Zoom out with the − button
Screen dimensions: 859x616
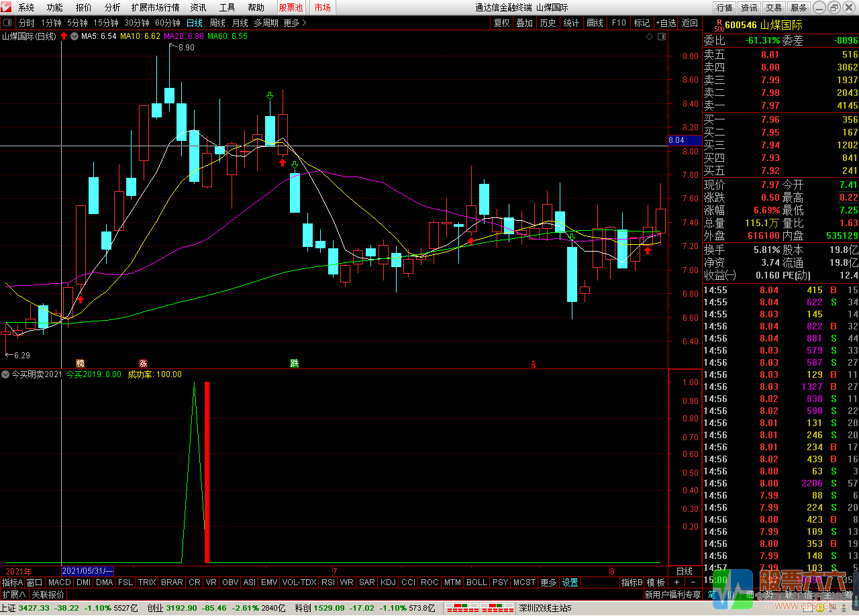tap(693, 582)
